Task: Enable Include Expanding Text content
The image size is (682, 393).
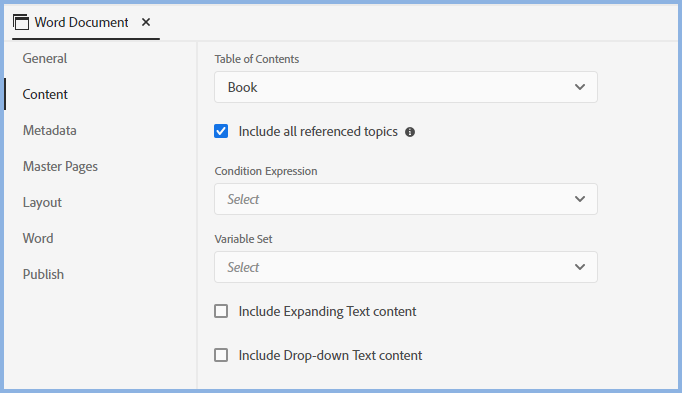Action: point(221,311)
